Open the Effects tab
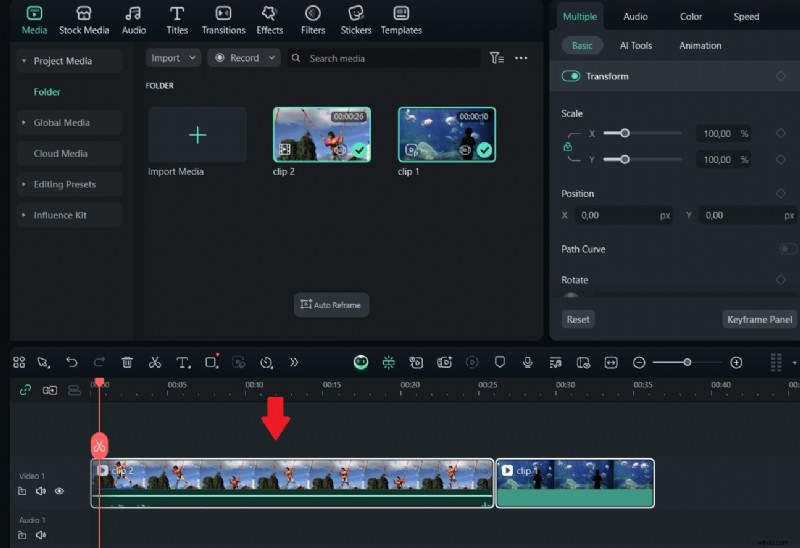Screen dimensions: 800x548 point(269,20)
